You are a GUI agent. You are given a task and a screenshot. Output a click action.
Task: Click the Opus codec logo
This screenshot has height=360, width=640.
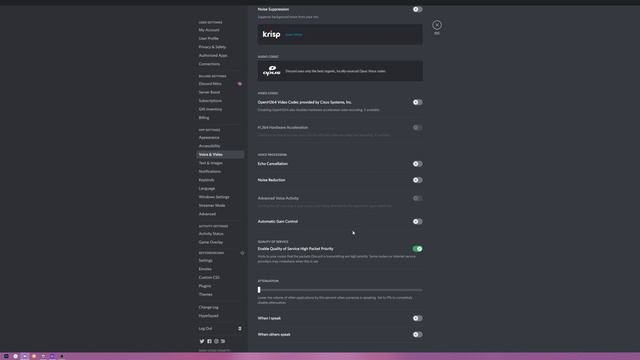[x=271, y=71]
